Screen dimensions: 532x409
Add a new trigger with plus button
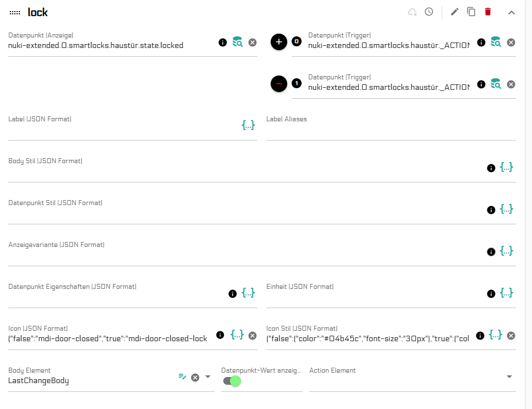pos(279,42)
